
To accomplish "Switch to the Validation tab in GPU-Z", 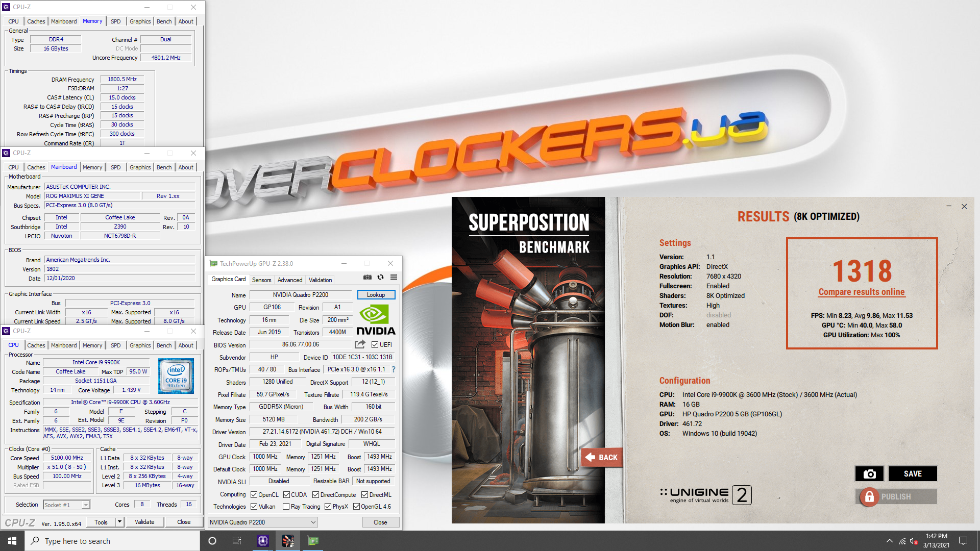I will pos(320,280).
